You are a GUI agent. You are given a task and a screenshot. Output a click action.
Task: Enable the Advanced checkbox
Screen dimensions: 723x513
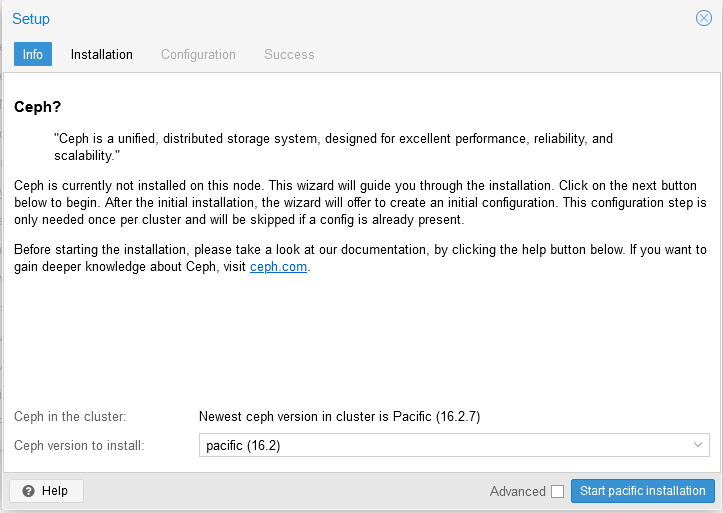pos(557,491)
